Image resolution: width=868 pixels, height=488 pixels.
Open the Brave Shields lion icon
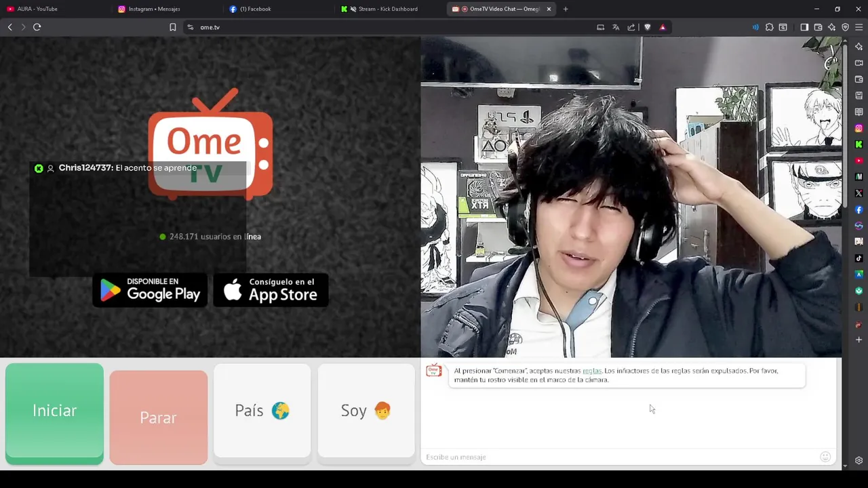[x=647, y=27]
